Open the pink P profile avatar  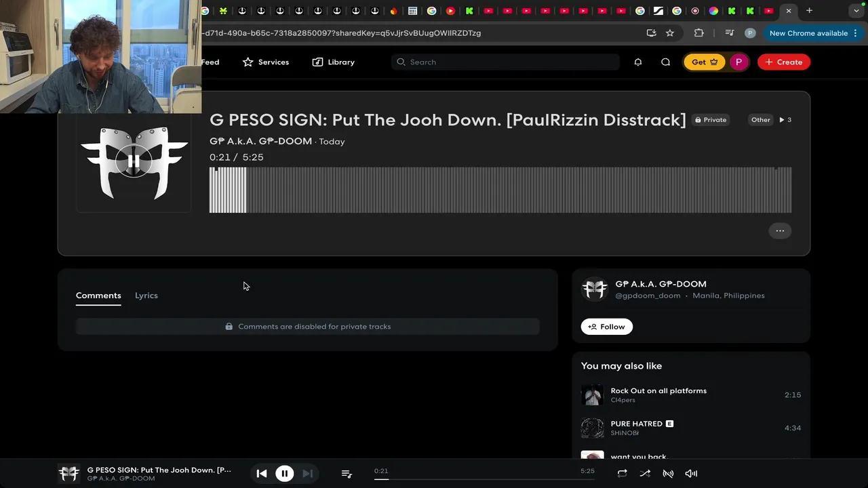[738, 62]
